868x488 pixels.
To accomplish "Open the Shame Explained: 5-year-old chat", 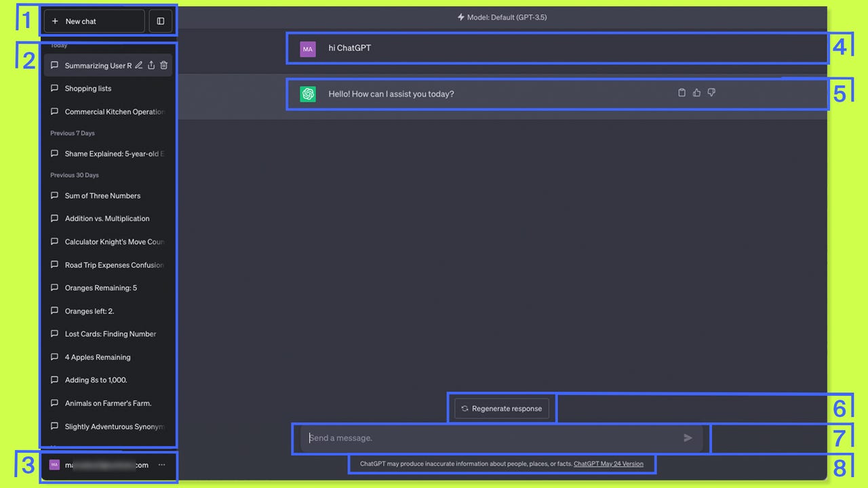I will pyautogui.click(x=108, y=154).
